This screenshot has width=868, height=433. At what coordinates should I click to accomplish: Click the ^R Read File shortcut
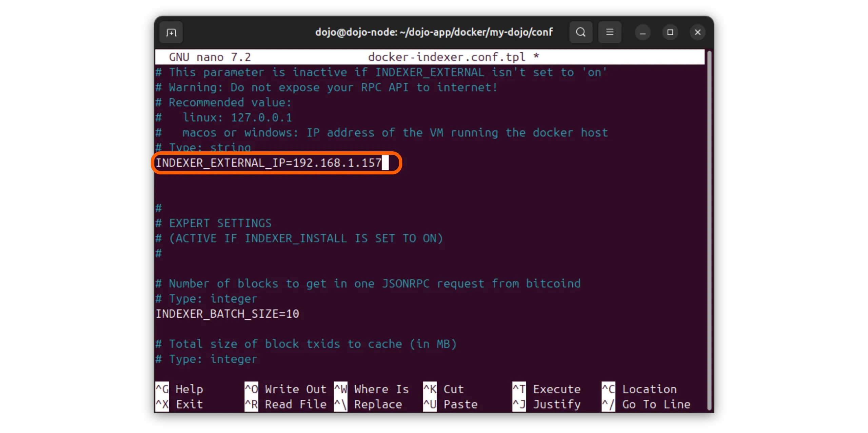click(x=285, y=404)
